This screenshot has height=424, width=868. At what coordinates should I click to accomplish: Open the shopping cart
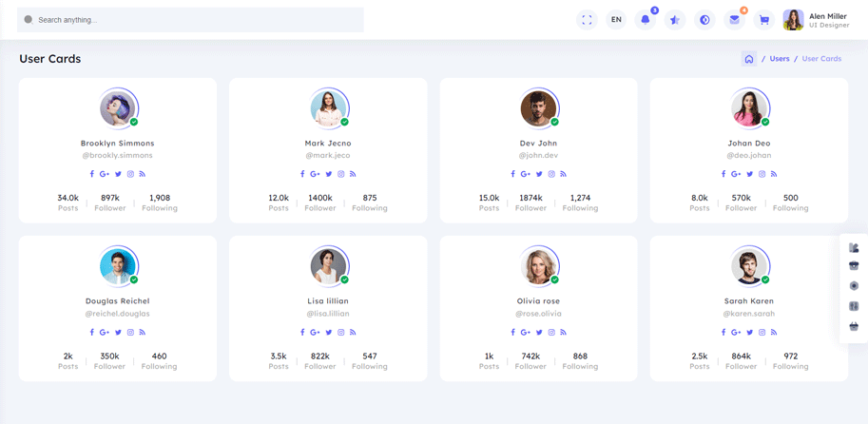coord(763,20)
